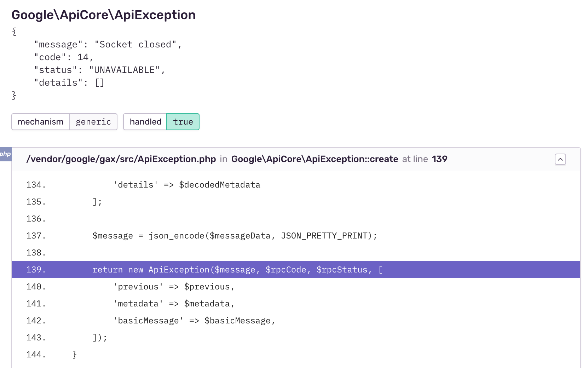The image size is (588, 368).
Task: Click code line 137 json_encode statement
Action: (296, 236)
